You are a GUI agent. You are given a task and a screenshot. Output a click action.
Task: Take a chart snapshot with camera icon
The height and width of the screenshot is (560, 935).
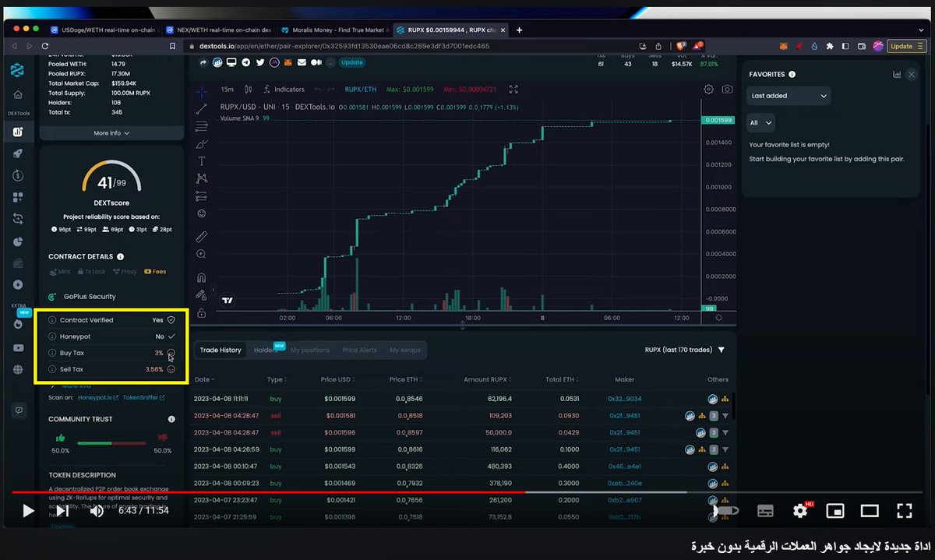click(727, 90)
